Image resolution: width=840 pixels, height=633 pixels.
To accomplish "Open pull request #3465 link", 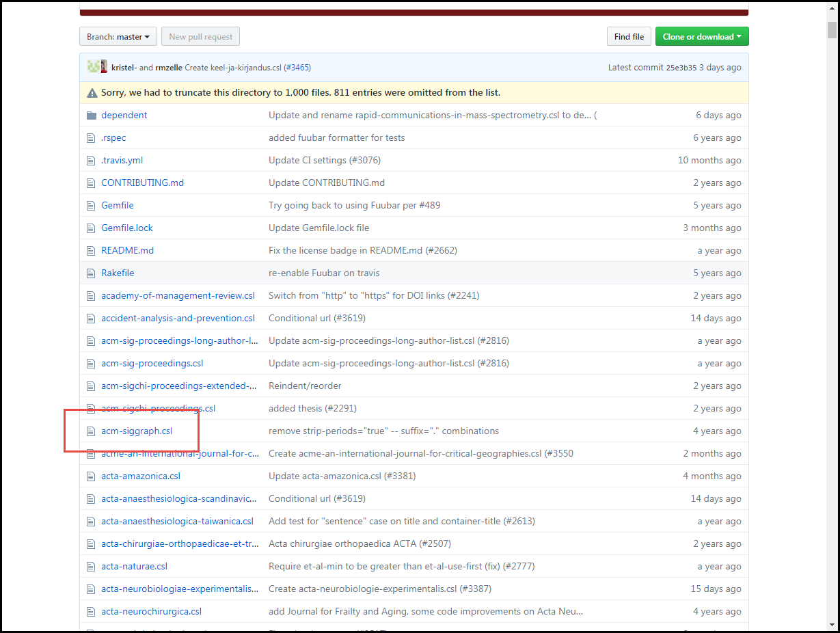I will [297, 68].
